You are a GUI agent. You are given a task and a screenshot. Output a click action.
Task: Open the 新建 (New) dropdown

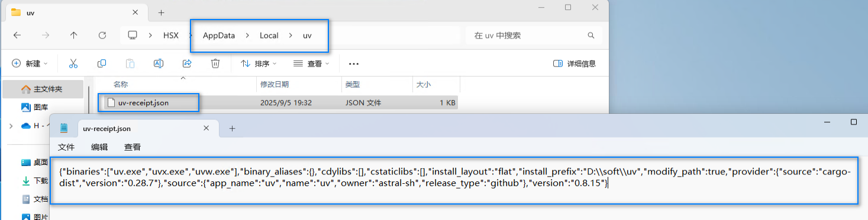[30, 63]
